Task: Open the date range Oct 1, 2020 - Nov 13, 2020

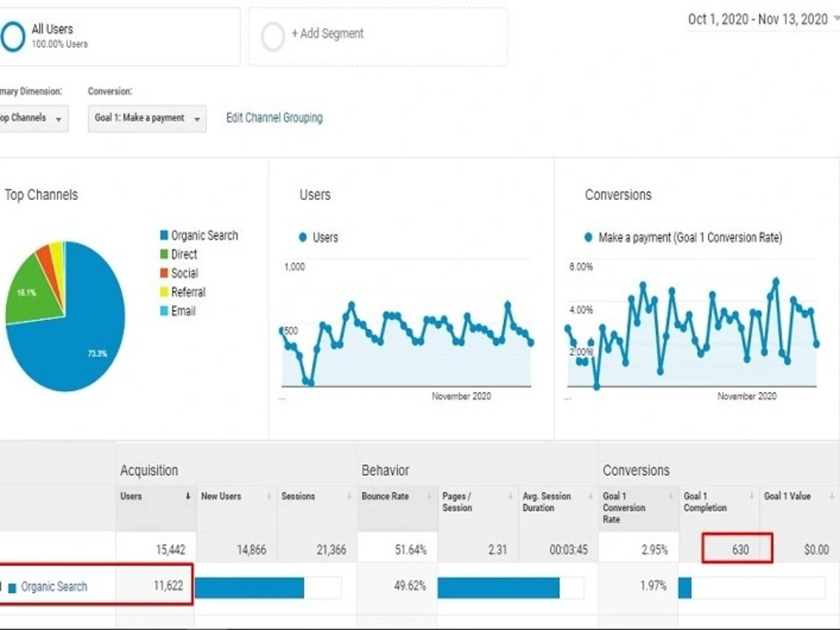Action: click(762, 19)
